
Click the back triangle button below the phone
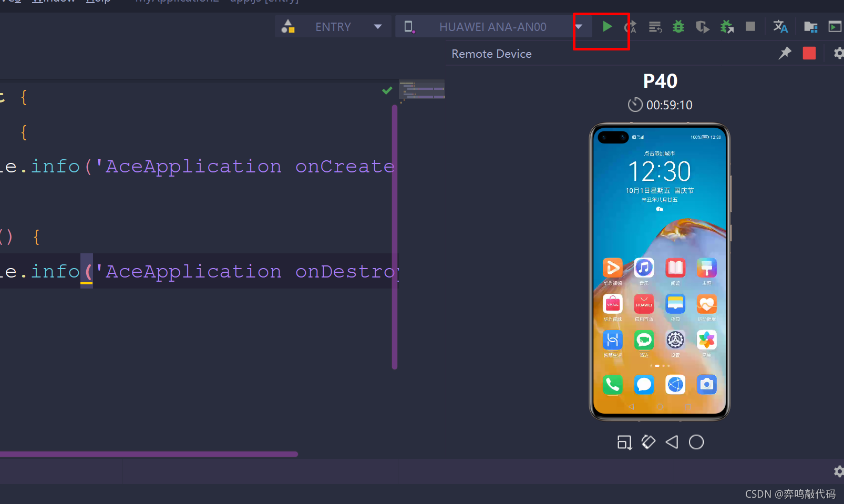click(x=672, y=442)
